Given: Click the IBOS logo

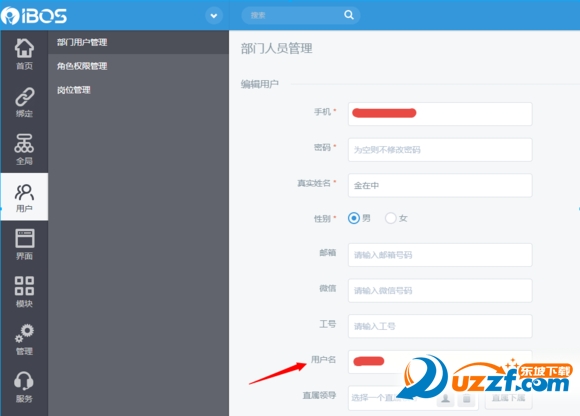Looking at the screenshot, I should pyautogui.click(x=34, y=16).
